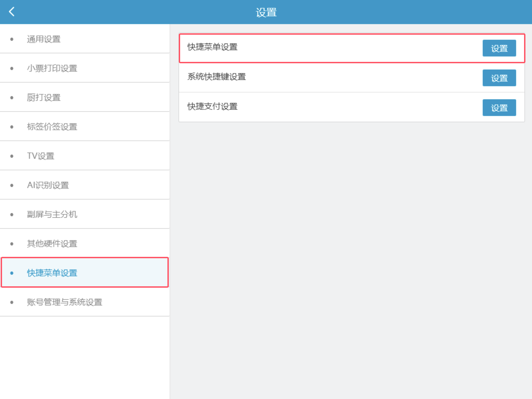Go to 厨打设置 section
The height and width of the screenshot is (399, 532).
(x=44, y=98)
